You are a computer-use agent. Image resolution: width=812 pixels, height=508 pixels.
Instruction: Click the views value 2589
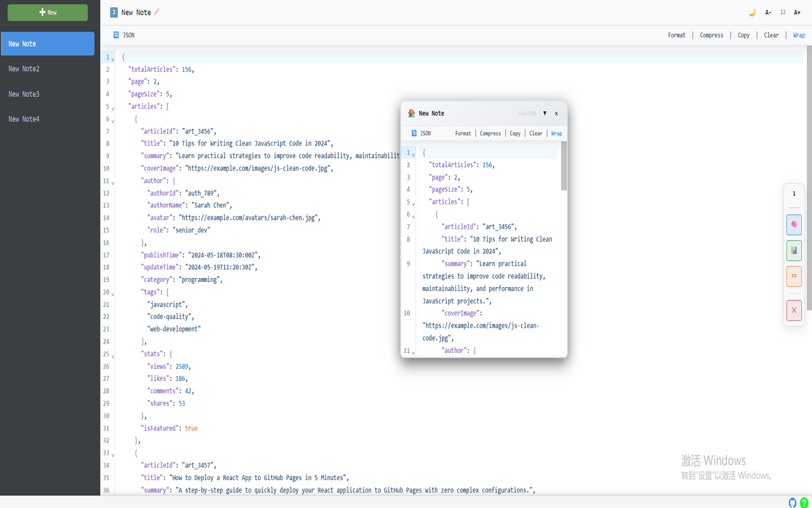(x=181, y=366)
